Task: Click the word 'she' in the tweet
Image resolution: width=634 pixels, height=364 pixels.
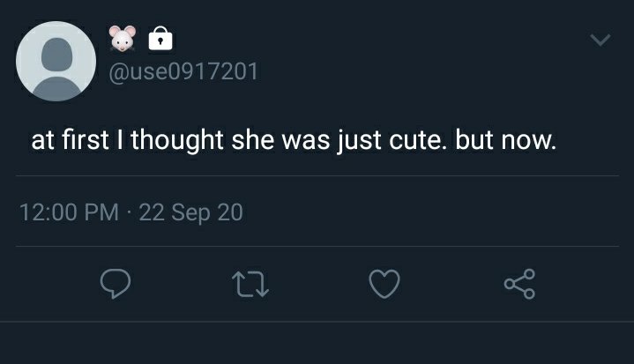Action: (x=253, y=140)
